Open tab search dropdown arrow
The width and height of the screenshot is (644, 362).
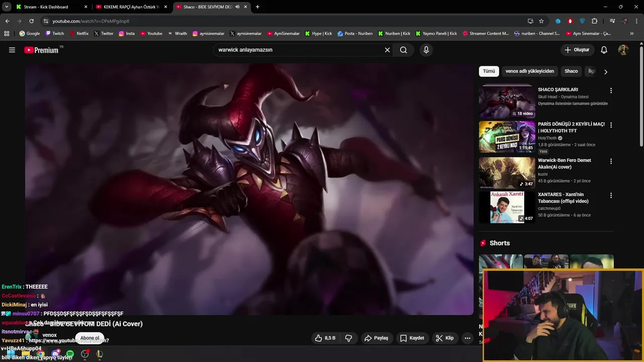(x=7, y=7)
